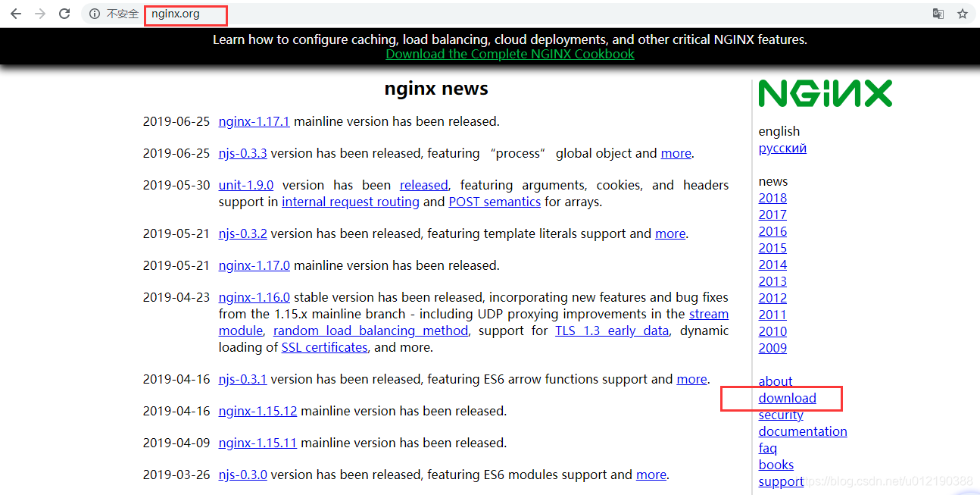Viewport: 980px width, 495px height.
Task: Open the njs-0.3.2 link
Action: point(243,233)
